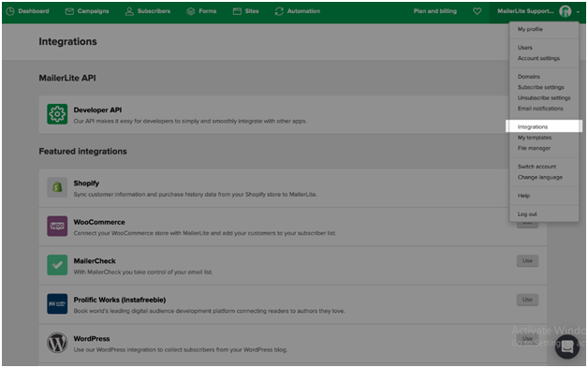Click the Use button for Prolific Works
The image size is (588, 368).
527,300
